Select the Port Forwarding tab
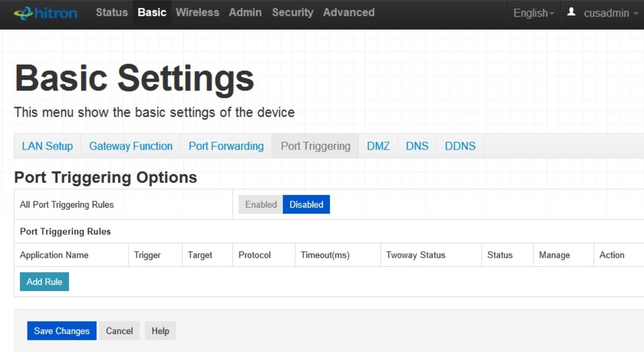The width and height of the screenshot is (644, 355). coord(226,146)
